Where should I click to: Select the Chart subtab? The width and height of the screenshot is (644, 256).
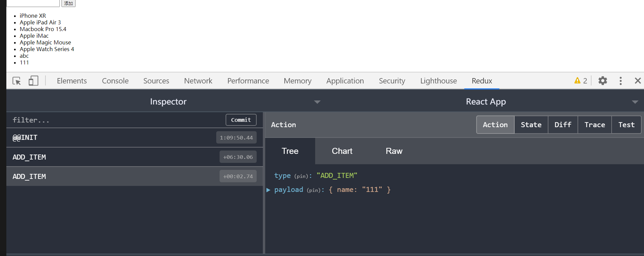(x=342, y=151)
